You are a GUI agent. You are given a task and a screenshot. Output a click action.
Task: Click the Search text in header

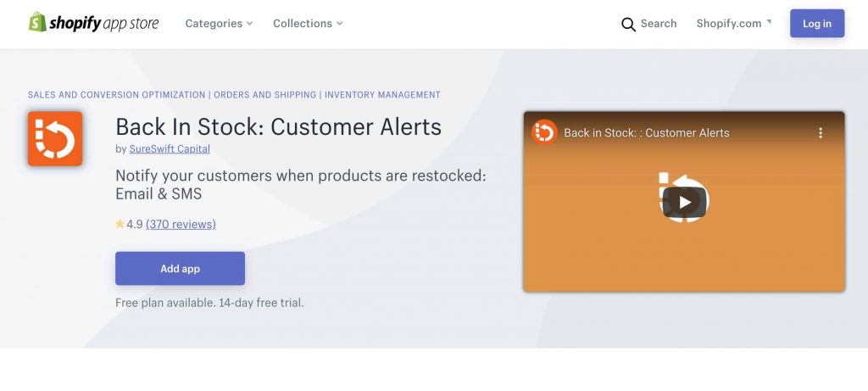coord(659,23)
